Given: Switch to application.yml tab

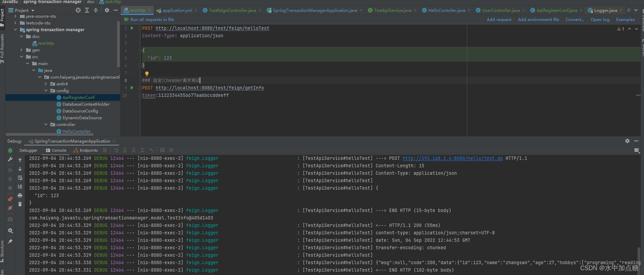Looking at the screenshot, I should pos(177,10).
